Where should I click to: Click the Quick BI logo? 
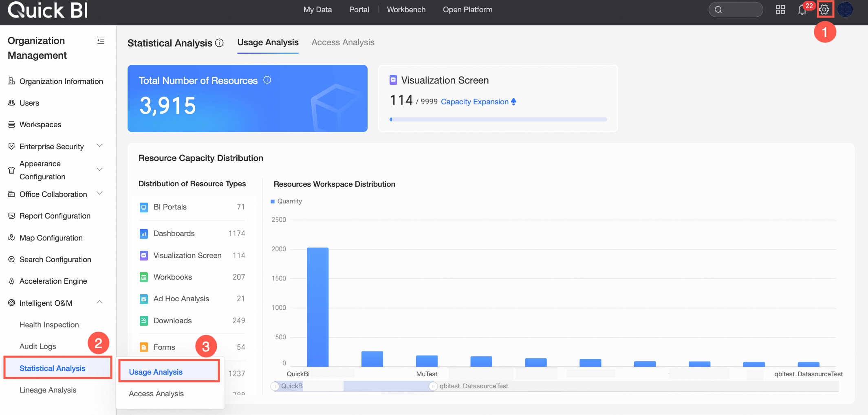[48, 10]
